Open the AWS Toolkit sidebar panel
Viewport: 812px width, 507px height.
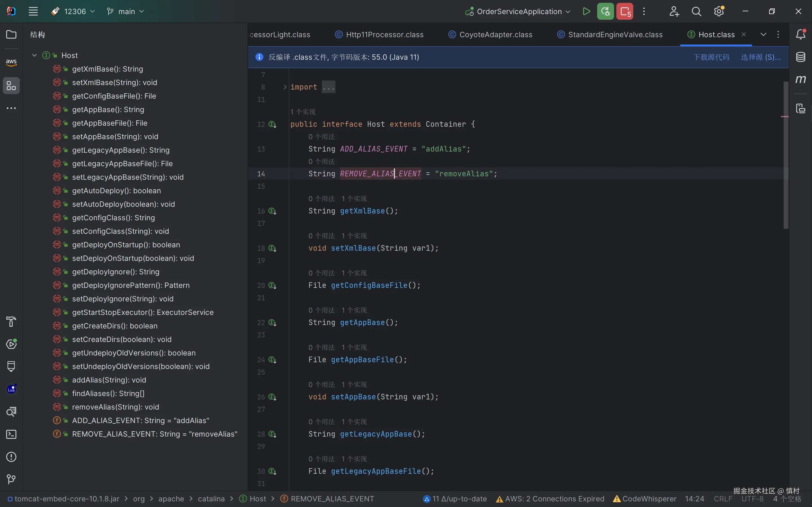click(x=11, y=62)
